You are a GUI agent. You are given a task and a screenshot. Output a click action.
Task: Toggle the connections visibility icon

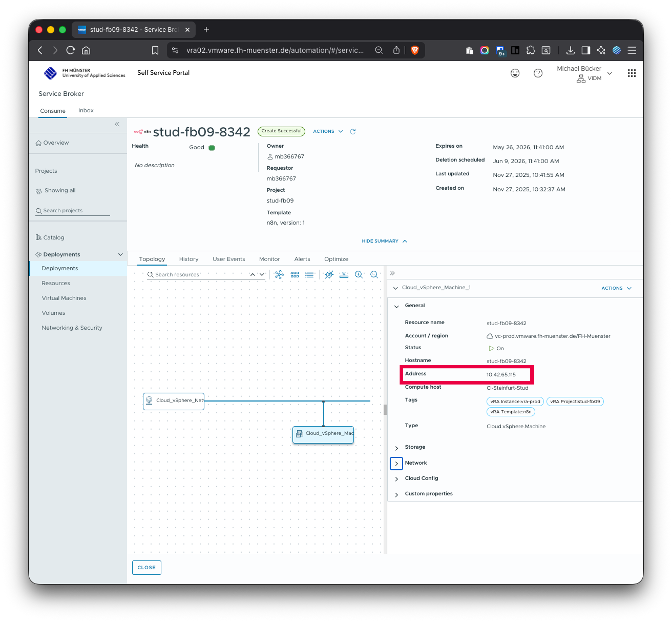point(329,275)
